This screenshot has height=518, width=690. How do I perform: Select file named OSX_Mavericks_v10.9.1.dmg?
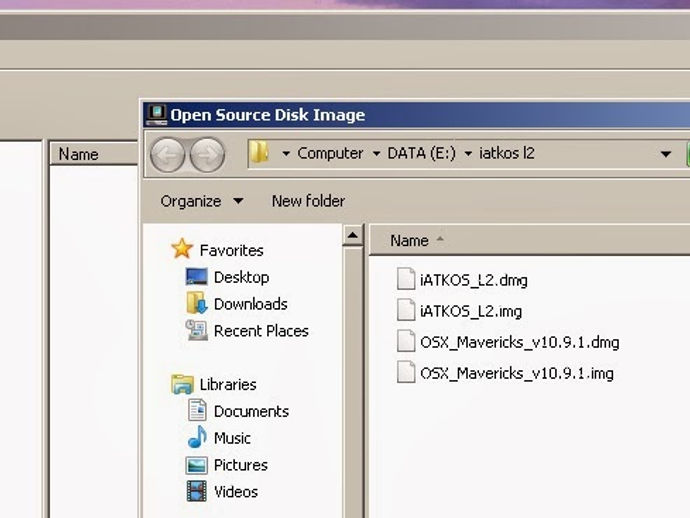coord(520,342)
